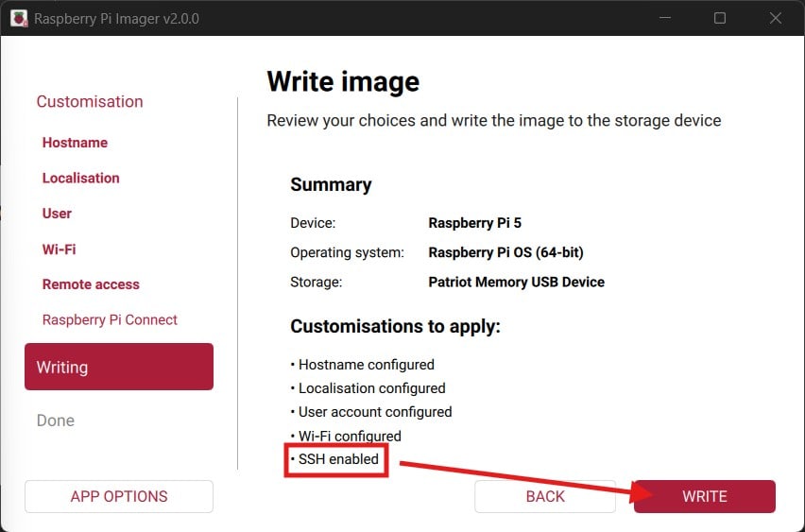Click the Raspberry Pi logo icon
The height and width of the screenshot is (532, 805).
click(x=19, y=19)
